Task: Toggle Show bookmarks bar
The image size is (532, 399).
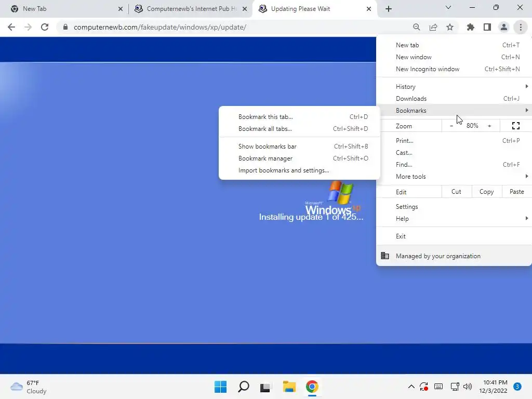Action: point(299,146)
